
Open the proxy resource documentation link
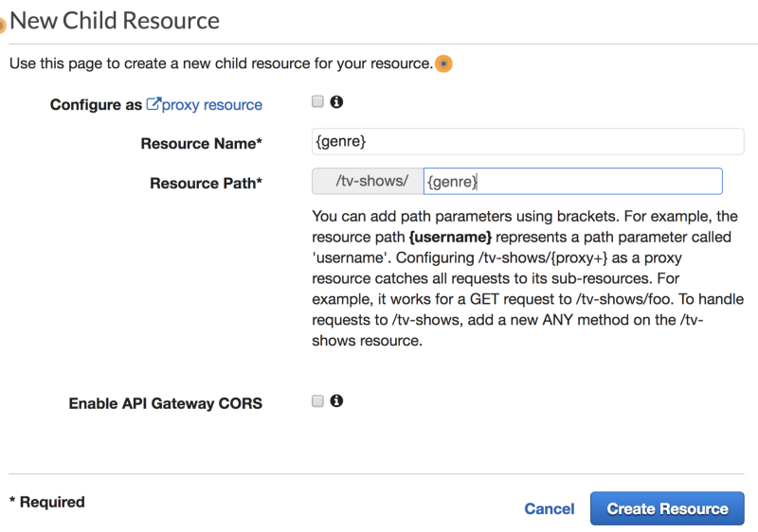click(x=211, y=105)
